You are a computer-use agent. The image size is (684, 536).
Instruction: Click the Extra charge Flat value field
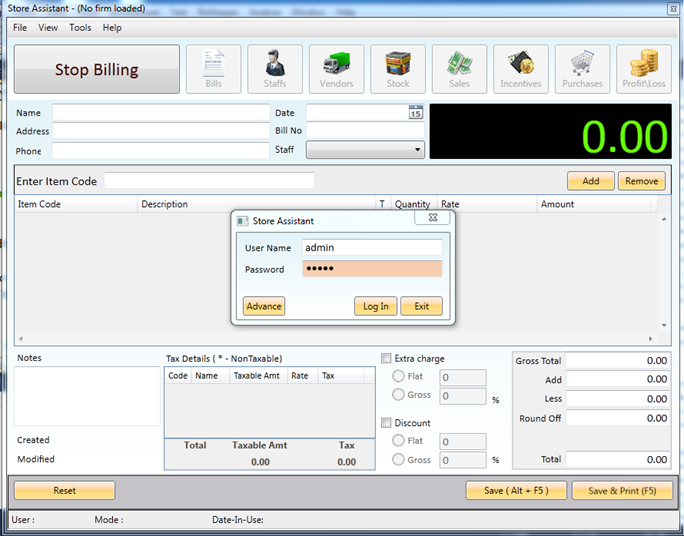pos(463,377)
